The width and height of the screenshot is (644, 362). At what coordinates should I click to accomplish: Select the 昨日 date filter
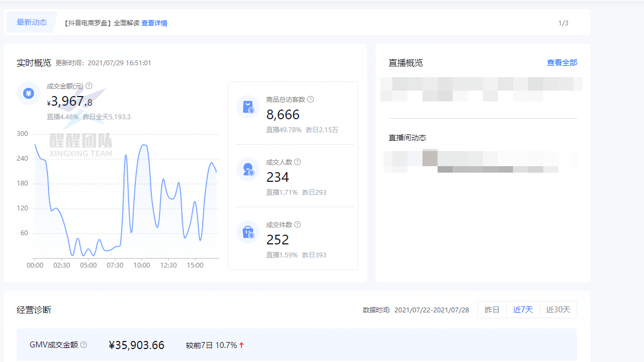tap(492, 309)
